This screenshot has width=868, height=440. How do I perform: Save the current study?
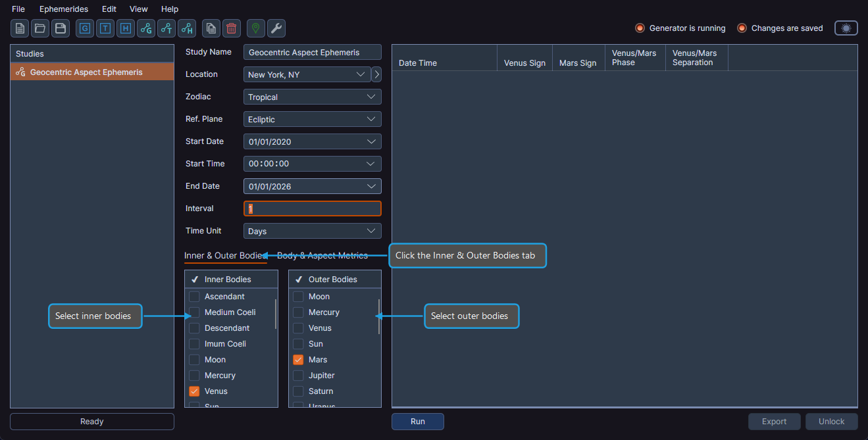click(x=60, y=28)
